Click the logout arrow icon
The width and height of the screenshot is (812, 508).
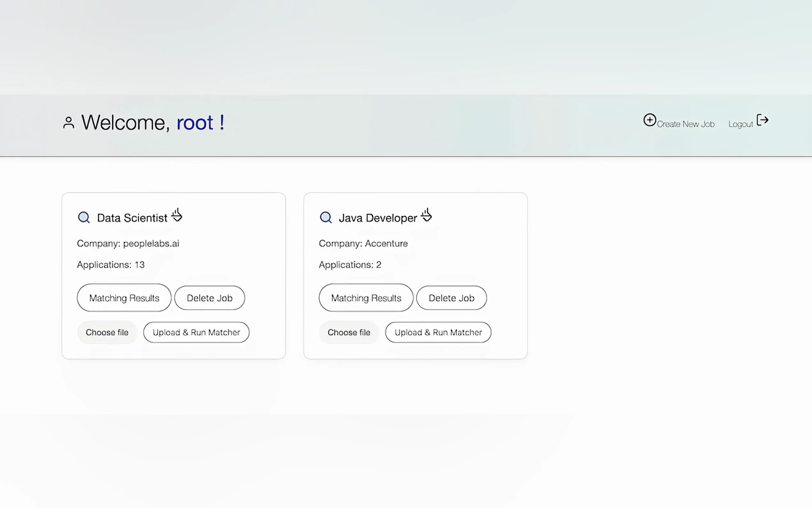762,120
